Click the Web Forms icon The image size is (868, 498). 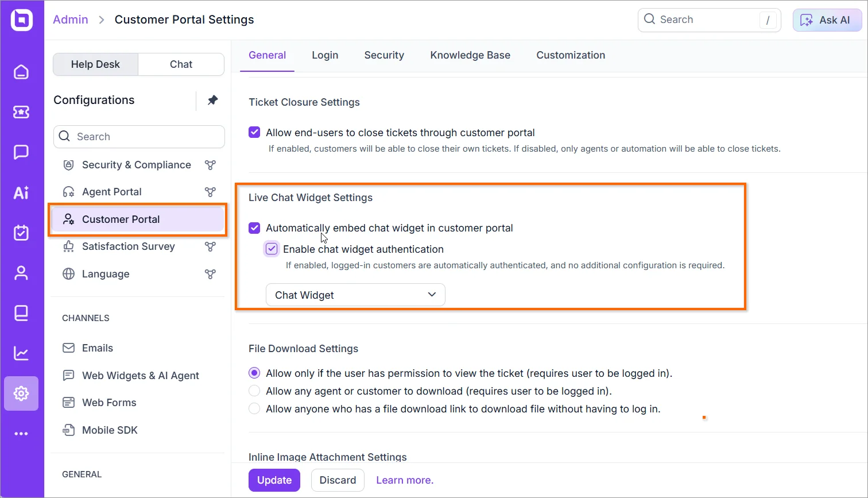tap(68, 403)
